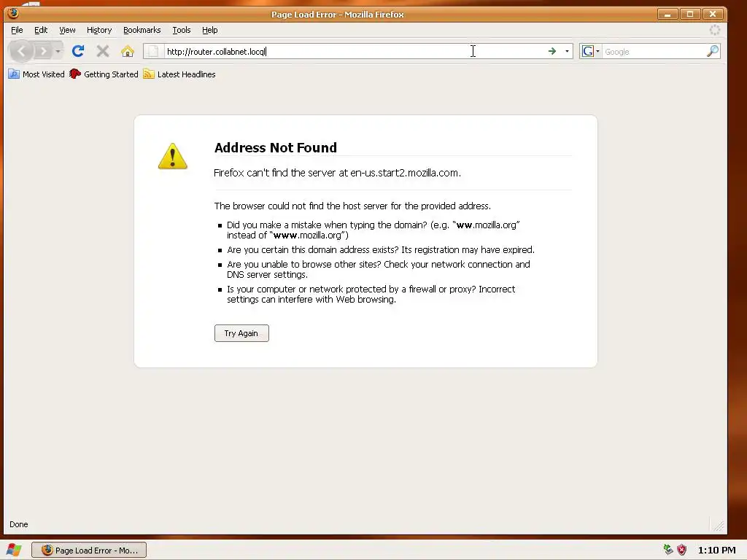Image resolution: width=747 pixels, height=560 pixels.
Task: Go to the Home page
Action: pos(127,51)
